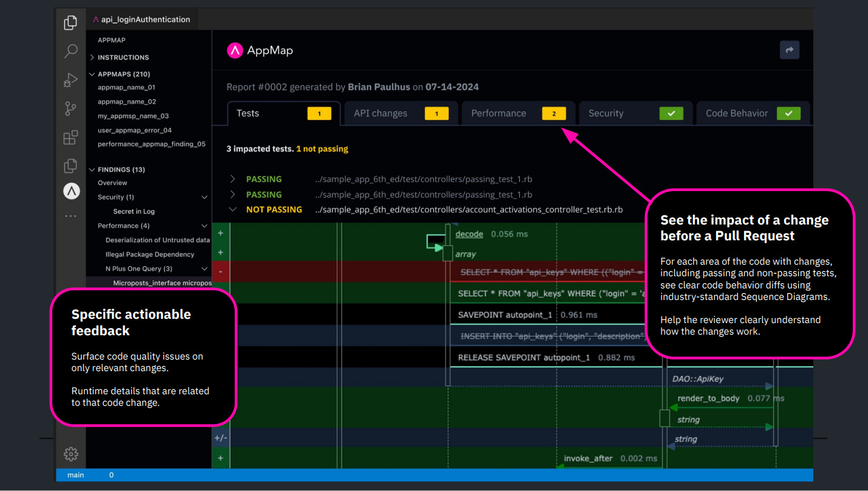
Task: Switch to the Tests tab
Action: pyautogui.click(x=283, y=113)
